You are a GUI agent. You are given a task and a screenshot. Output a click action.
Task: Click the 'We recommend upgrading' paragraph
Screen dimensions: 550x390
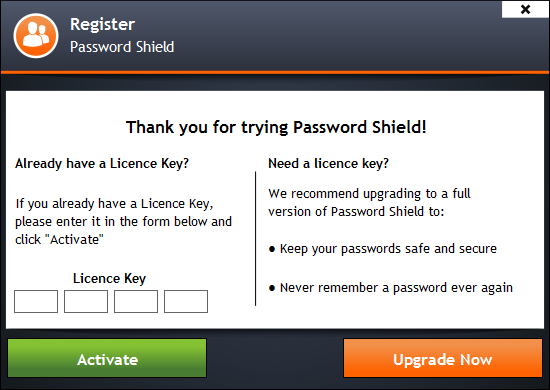[369, 203]
